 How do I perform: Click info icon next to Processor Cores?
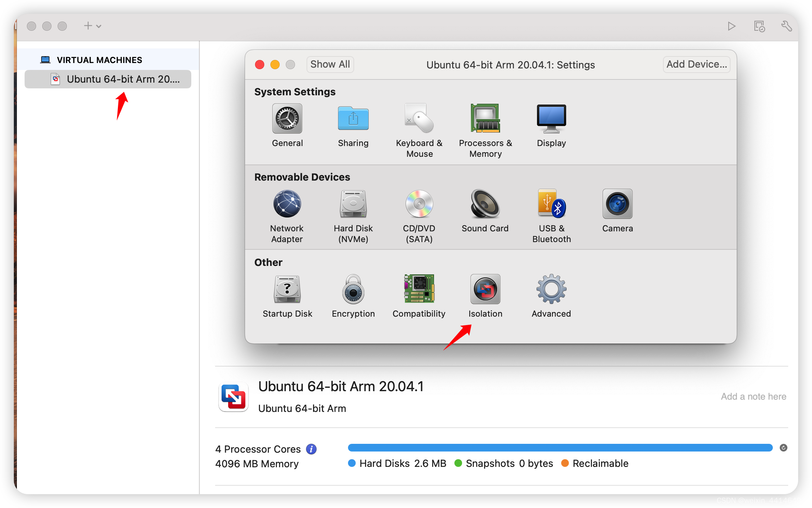tap(311, 449)
